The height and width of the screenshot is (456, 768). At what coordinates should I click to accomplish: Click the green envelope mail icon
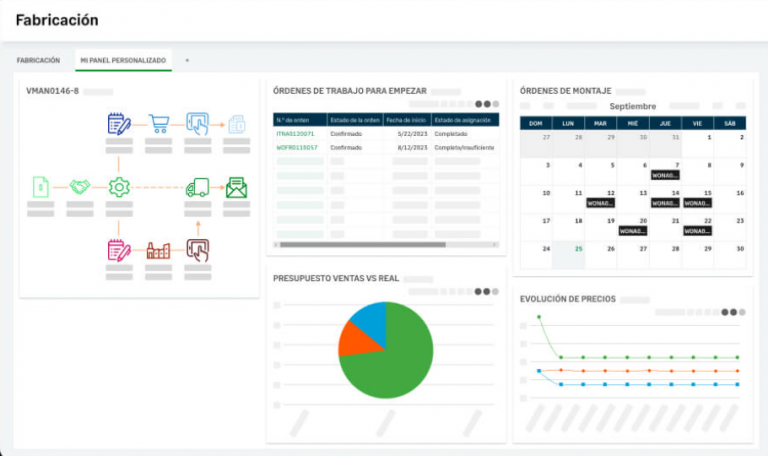pyautogui.click(x=237, y=187)
